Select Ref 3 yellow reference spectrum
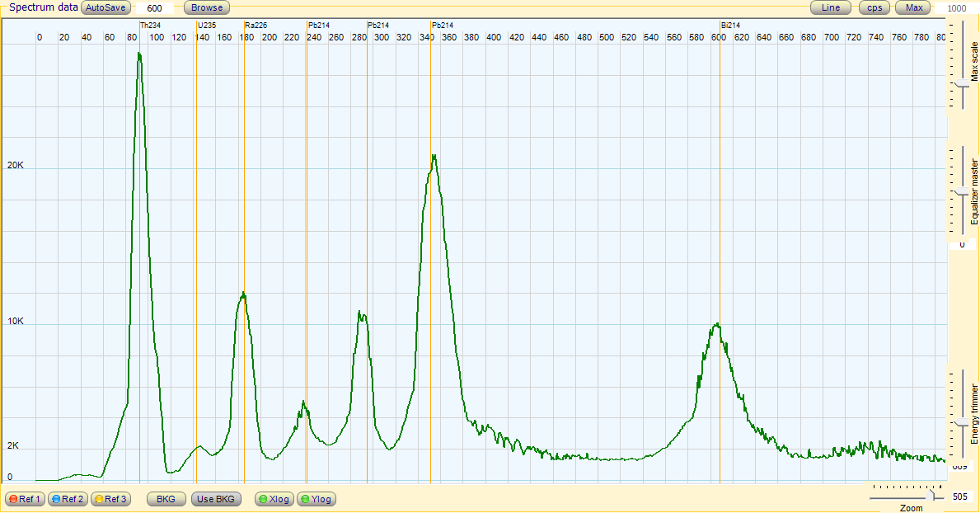The image size is (980, 513). tap(110, 499)
